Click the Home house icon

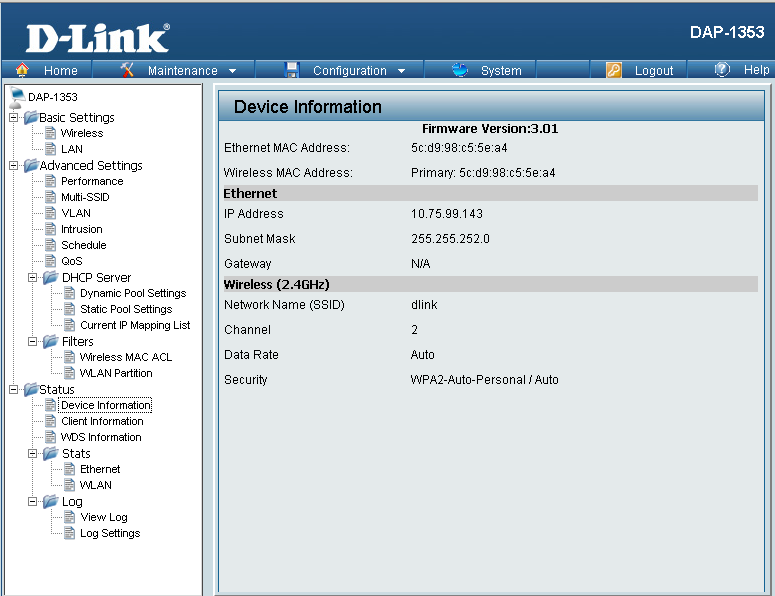click(22, 70)
